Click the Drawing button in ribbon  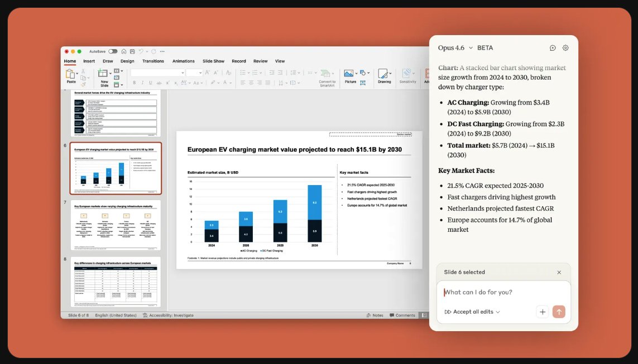[384, 76]
